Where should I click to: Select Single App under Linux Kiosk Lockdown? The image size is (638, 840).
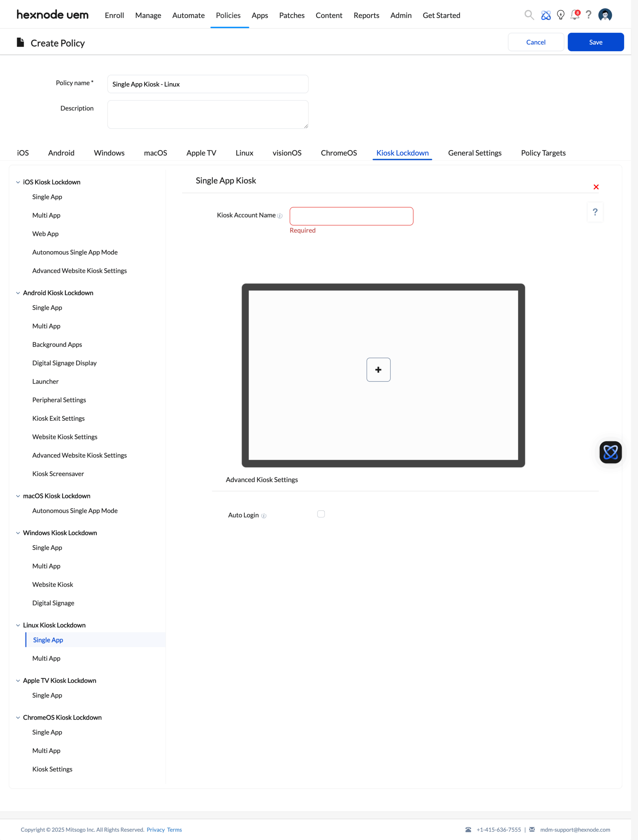coord(48,640)
